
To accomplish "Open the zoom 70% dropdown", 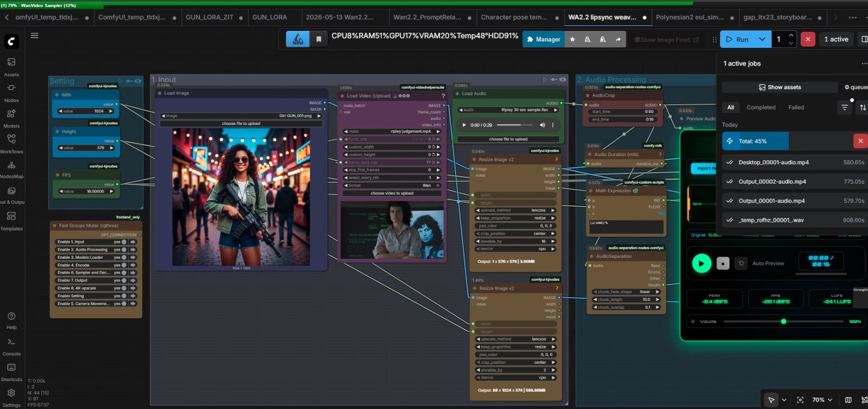I will (822, 400).
